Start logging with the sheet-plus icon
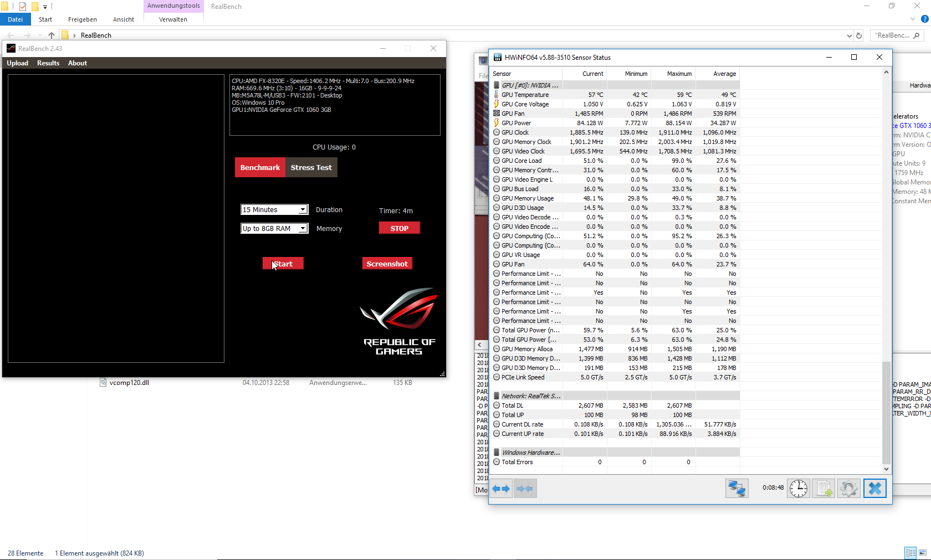 click(x=823, y=489)
